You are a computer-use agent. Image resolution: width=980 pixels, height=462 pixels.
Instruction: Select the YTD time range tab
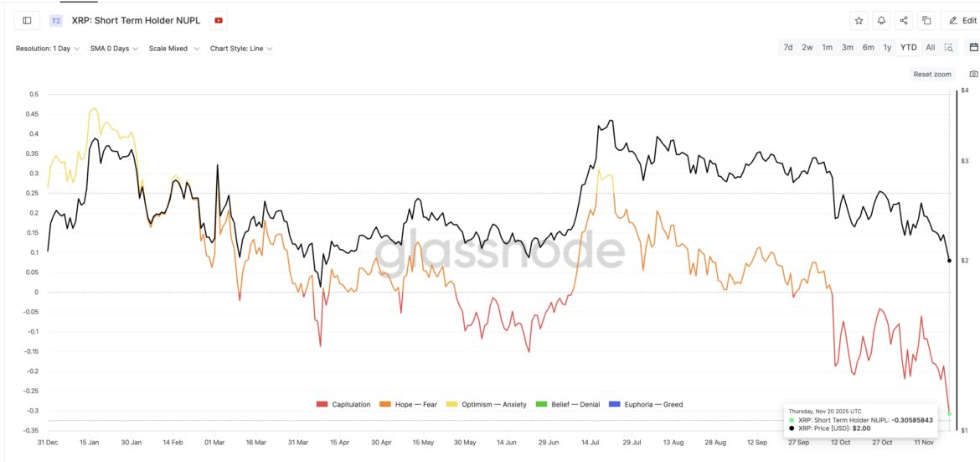pyautogui.click(x=908, y=48)
